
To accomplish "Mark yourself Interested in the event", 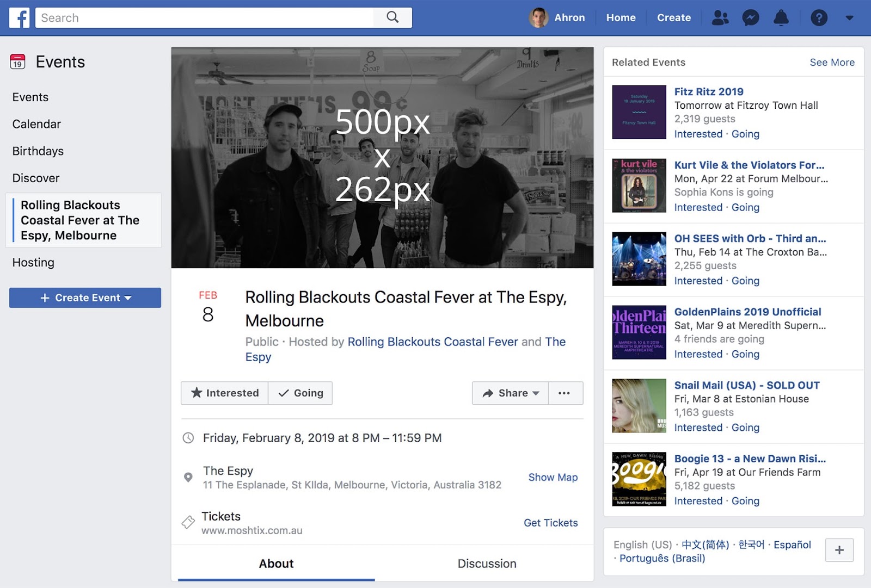I will 224,393.
